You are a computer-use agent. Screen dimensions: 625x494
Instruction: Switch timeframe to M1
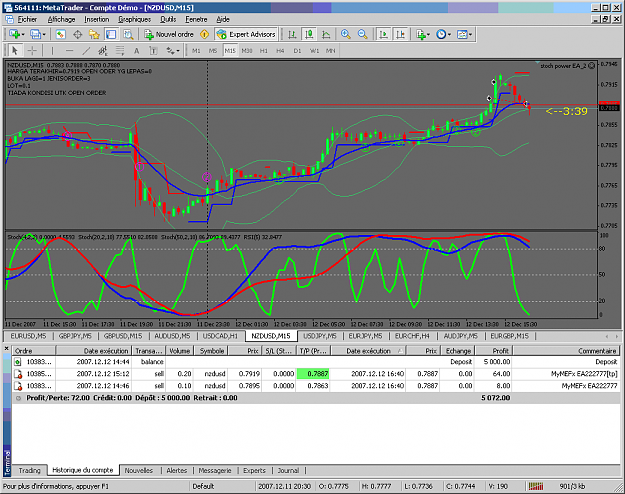(x=196, y=51)
